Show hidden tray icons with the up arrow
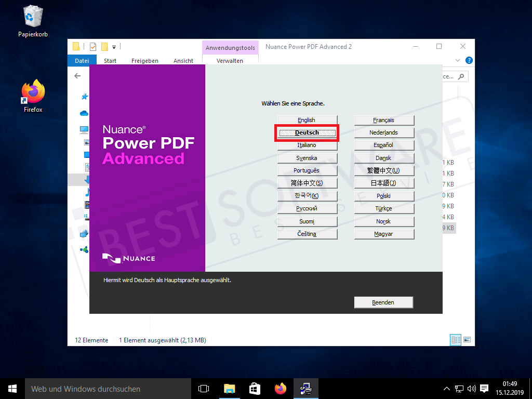Image resolution: width=532 pixels, height=399 pixels. pos(446,388)
